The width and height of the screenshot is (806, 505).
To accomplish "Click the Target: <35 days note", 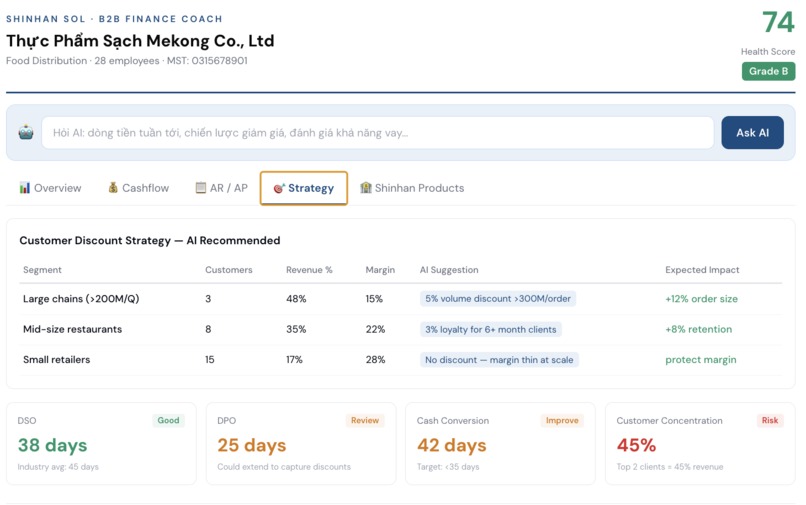I will (448, 467).
